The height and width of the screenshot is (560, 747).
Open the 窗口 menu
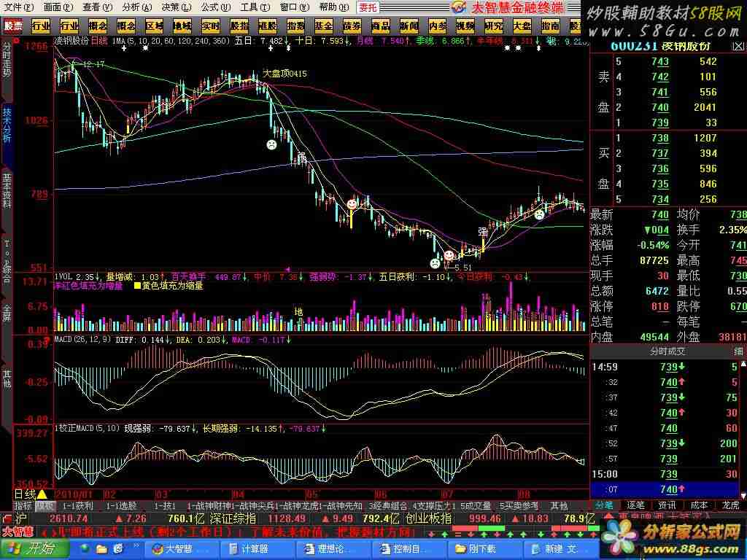[x=295, y=7]
